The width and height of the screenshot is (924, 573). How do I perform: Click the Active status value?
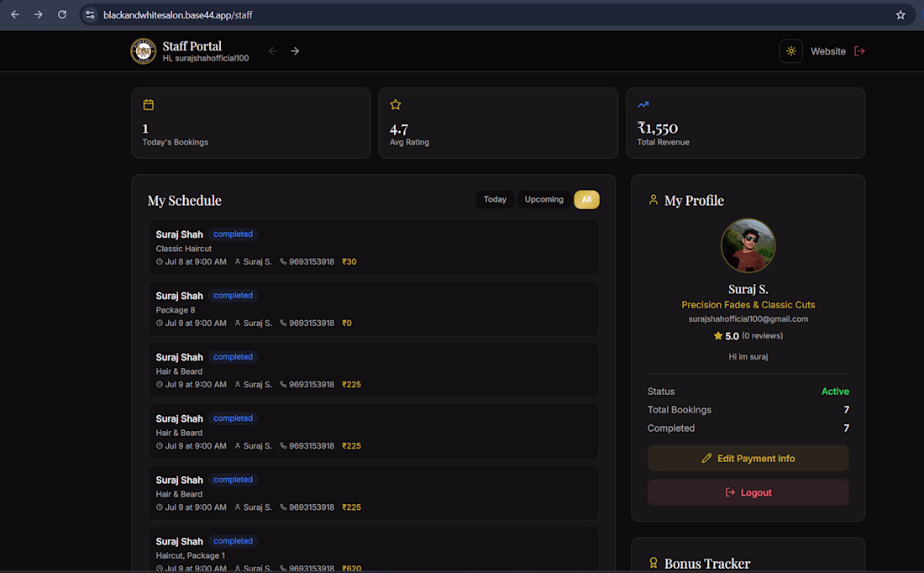click(x=835, y=392)
